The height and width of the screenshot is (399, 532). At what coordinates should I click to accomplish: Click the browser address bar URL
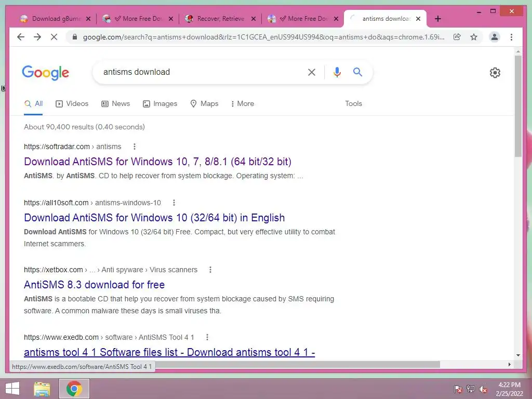point(263,37)
